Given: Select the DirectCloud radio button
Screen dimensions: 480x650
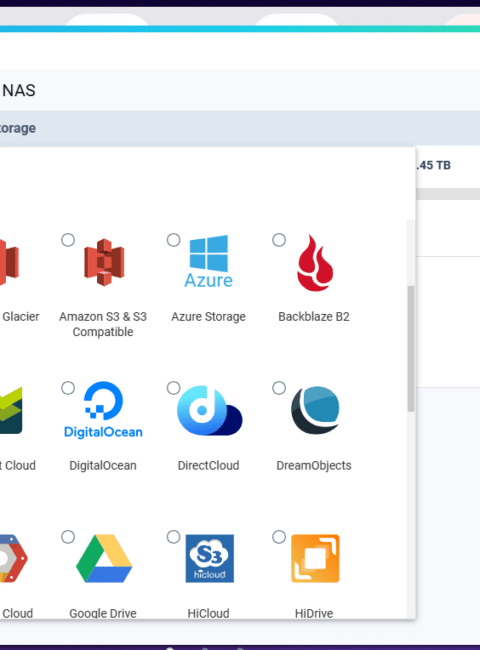Looking at the screenshot, I should (173, 388).
